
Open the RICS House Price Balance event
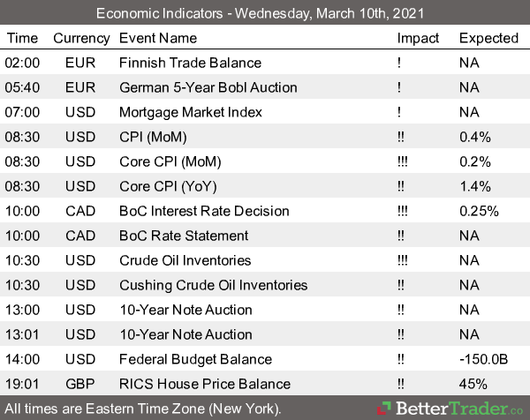[204, 384]
